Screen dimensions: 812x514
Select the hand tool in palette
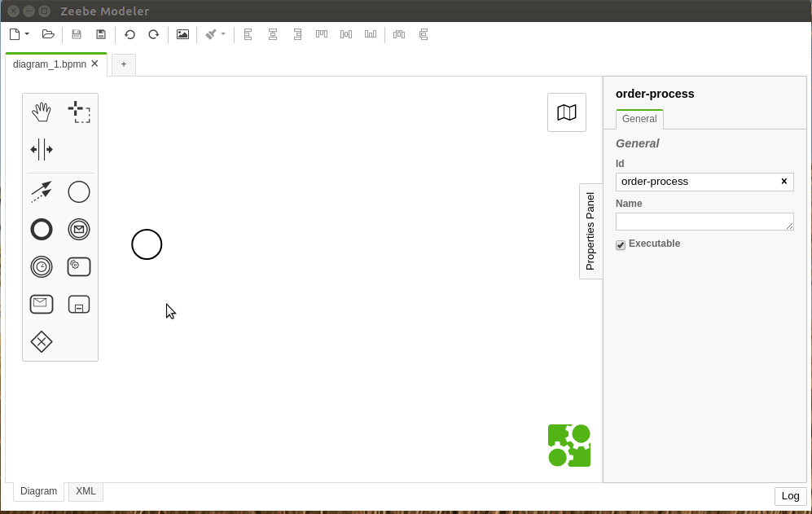42,112
